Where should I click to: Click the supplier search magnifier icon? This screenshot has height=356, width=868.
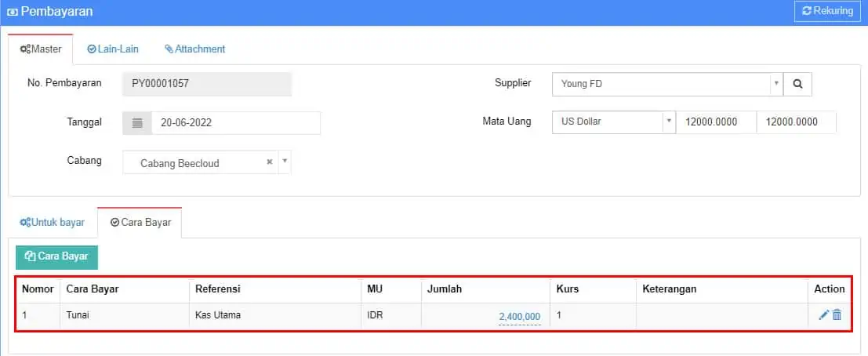tap(797, 84)
